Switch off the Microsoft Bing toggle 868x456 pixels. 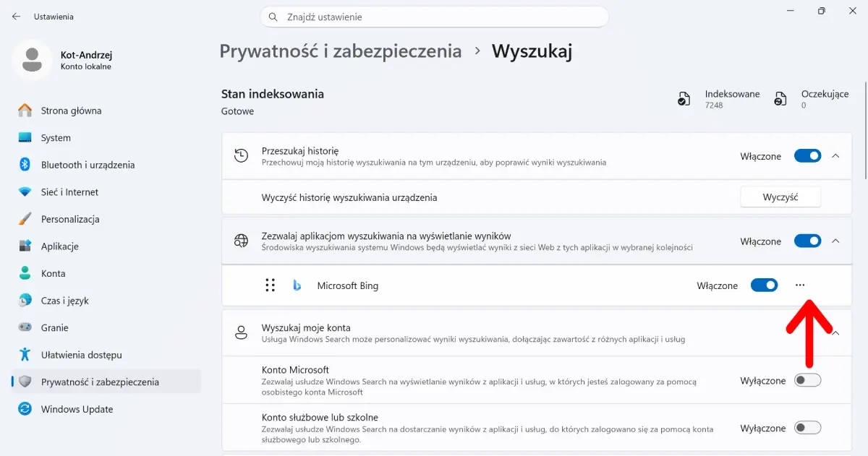tap(764, 285)
